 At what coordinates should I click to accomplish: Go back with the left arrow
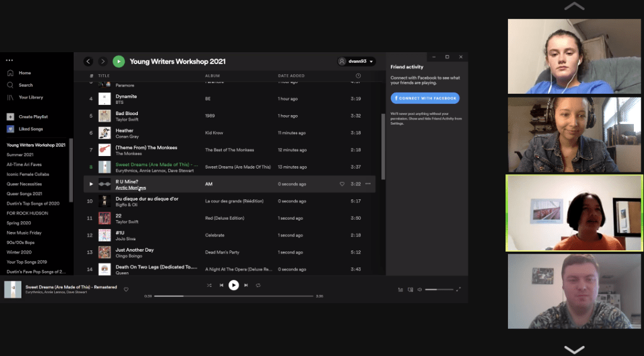(x=88, y=61)
